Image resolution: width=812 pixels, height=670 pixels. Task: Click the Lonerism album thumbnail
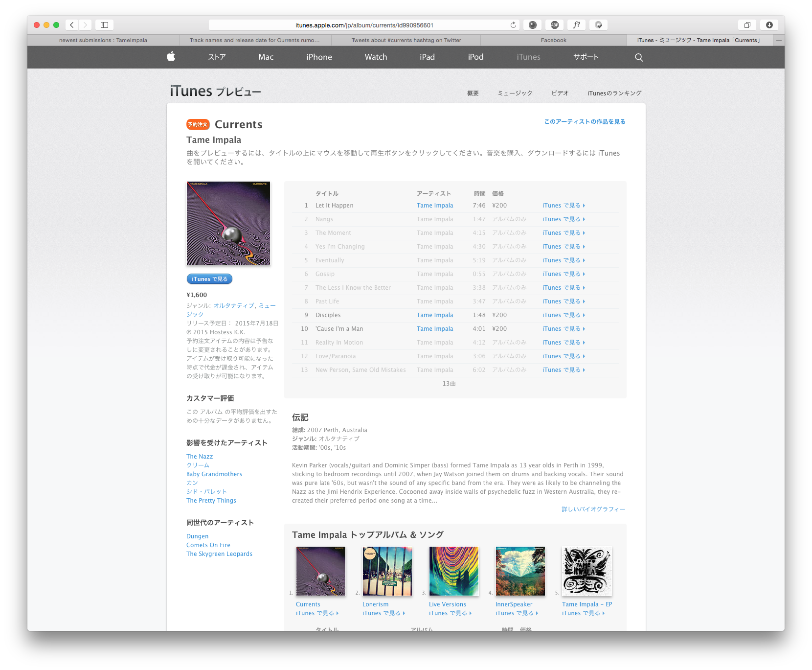click(387, 571)
